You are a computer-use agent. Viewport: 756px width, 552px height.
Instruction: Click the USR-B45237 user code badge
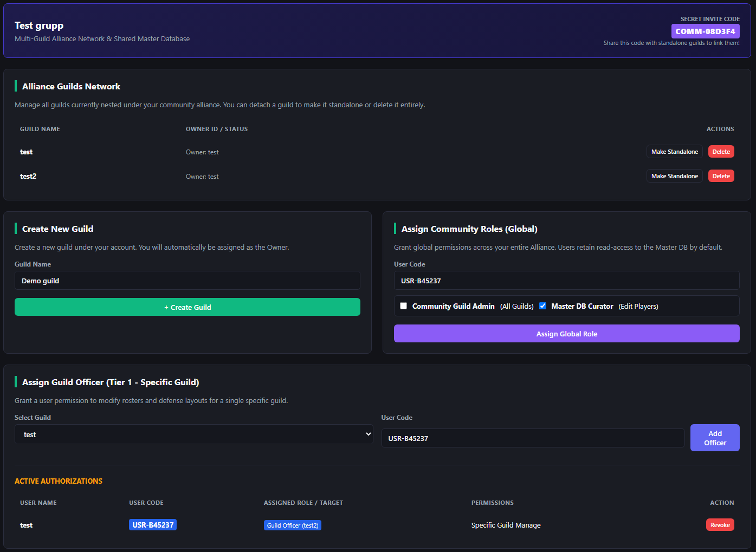[x=153, y=525]
